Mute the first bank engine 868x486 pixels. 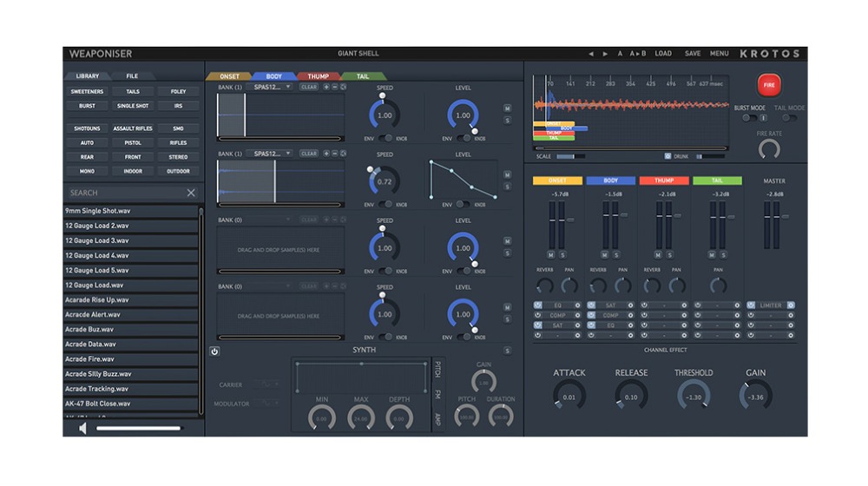pos(507,108)
